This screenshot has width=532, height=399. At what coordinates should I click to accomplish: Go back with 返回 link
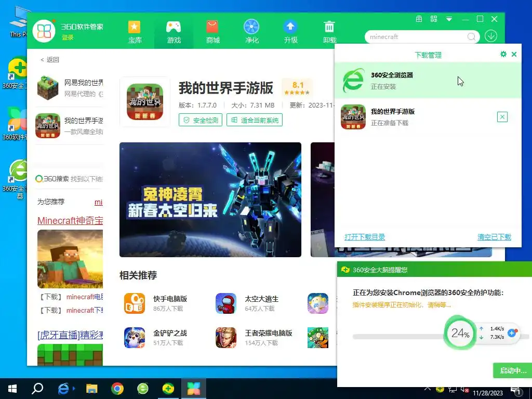[50, 60]
